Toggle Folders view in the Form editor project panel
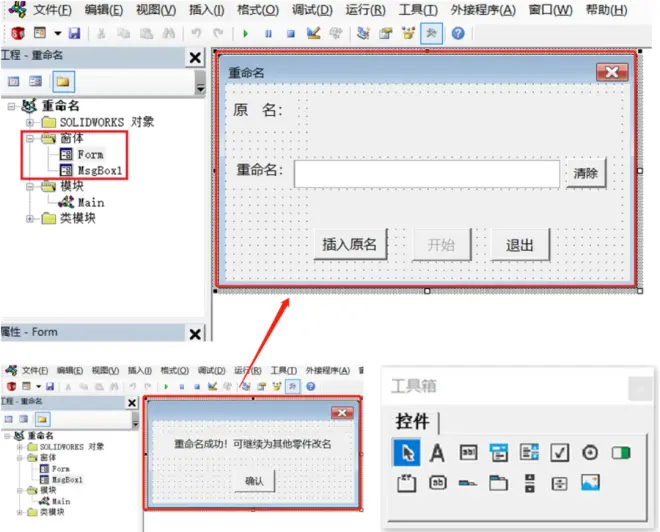Screen dimensions: 660x532 pos(64,82)
